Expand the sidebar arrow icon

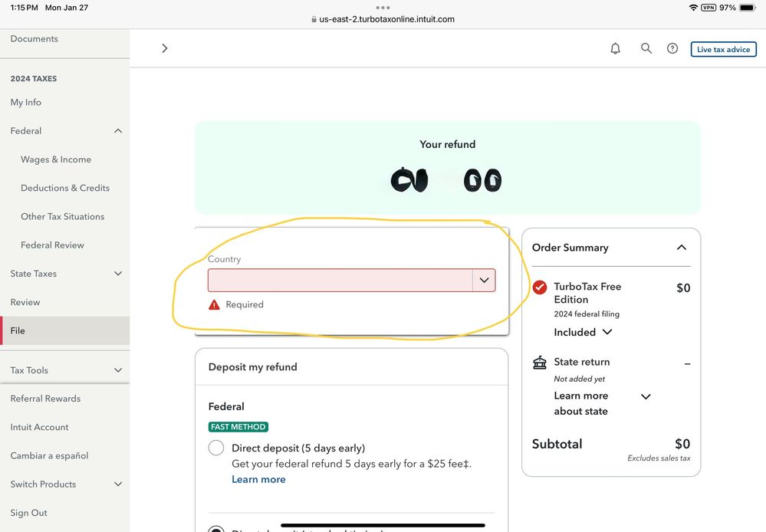coord(165,48)
